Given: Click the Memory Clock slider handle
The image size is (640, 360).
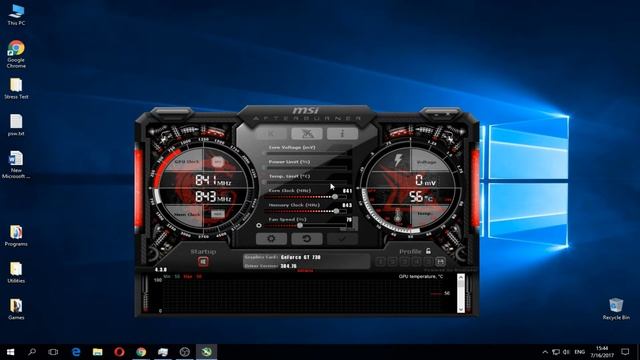Looking at the screenshot, I should (x=336, y=211).
